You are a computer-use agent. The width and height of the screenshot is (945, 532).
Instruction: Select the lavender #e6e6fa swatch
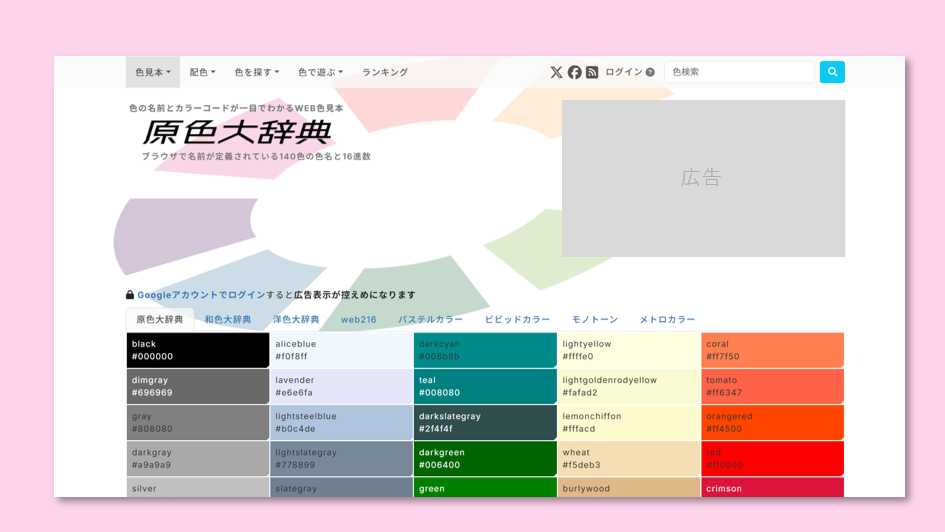(341, 386)
